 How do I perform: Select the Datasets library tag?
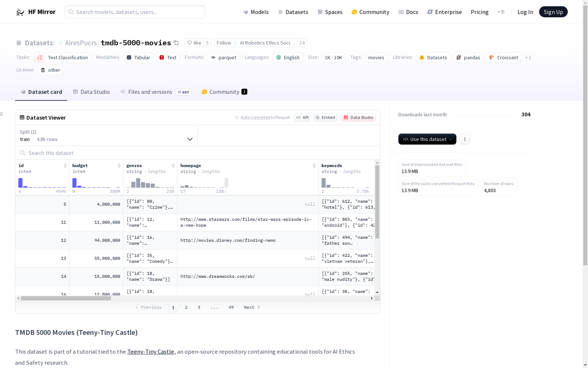433,57
